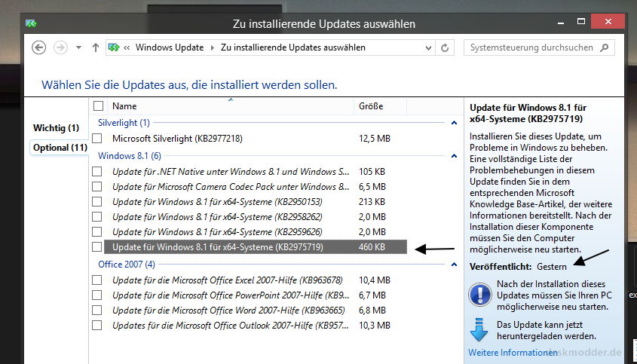637x364 pixels.
Task: Click the search magnifier icon
Action: coord(605,47)
